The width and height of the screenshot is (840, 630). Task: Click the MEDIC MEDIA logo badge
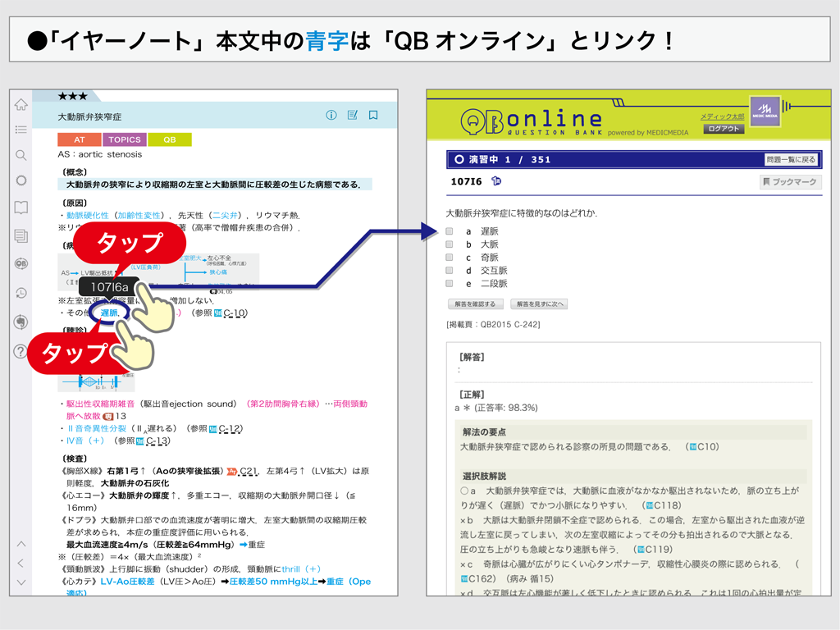(x=765, y=112)
